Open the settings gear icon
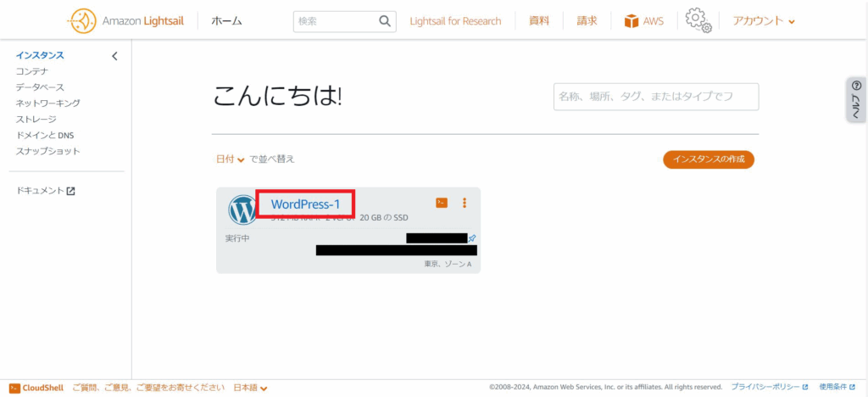 (696, 20)
